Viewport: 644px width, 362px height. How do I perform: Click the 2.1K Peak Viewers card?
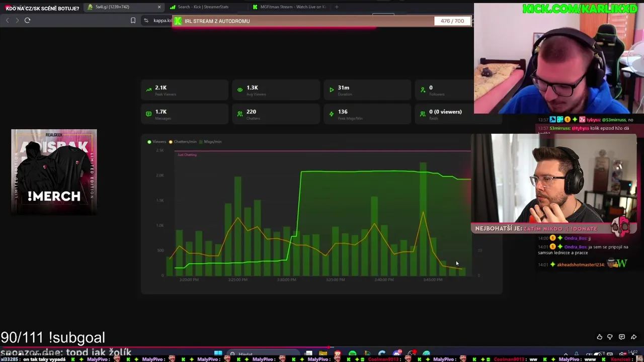point(185,90)
